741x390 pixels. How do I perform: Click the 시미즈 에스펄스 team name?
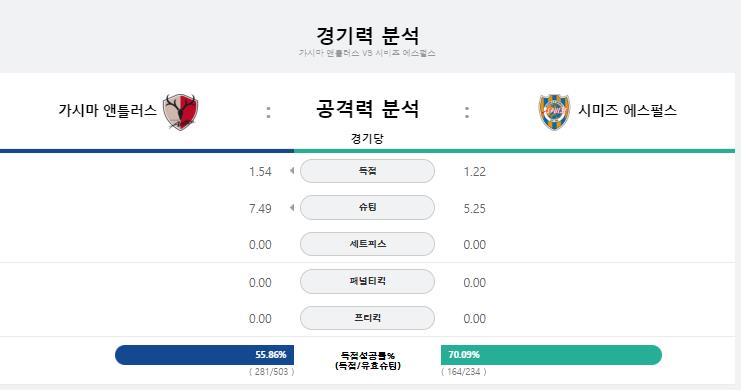tap(628, 110)
